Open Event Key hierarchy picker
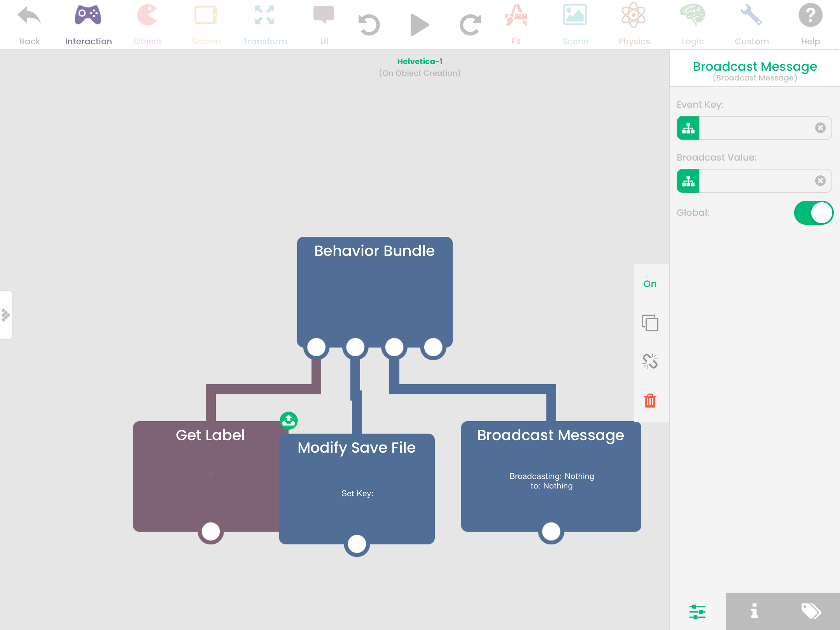This screenshot has height=630, width=840. 688,128
